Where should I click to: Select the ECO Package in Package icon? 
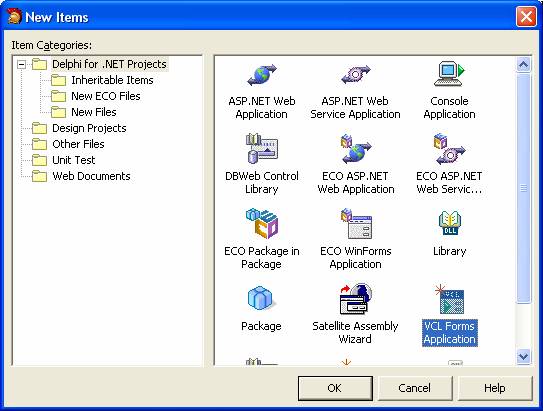tap(262, 223)
